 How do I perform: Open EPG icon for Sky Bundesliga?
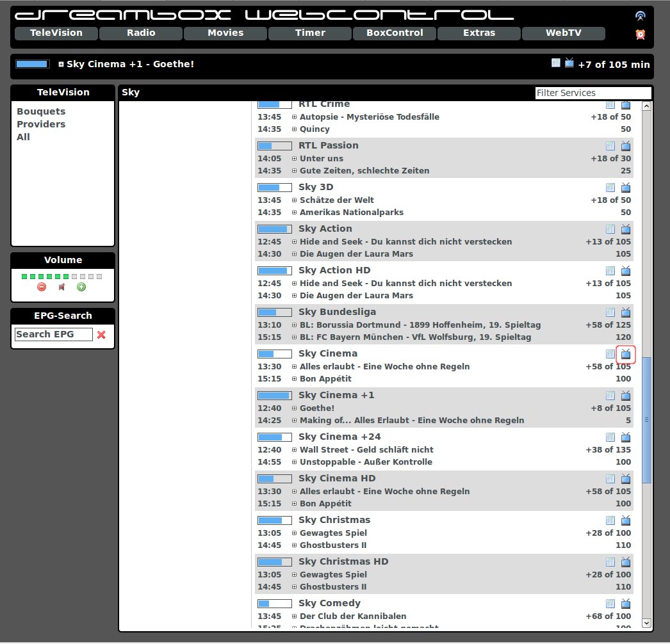click(610, 312)
